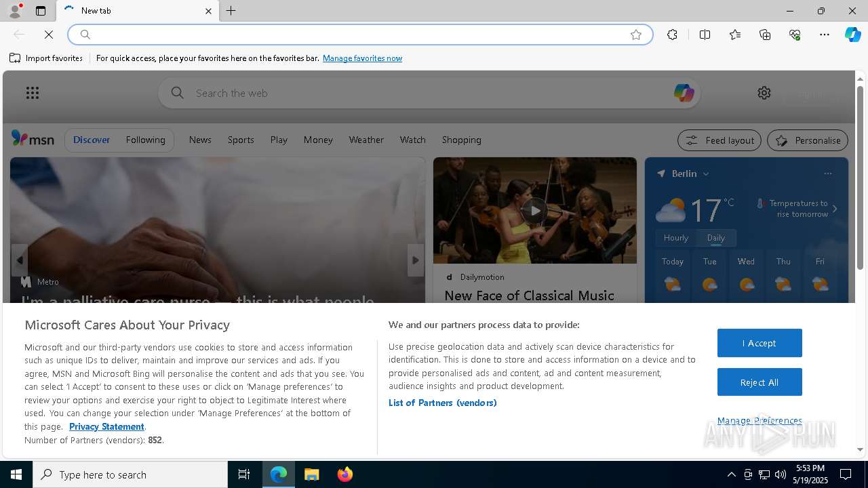Click Import favorites
This screenshot has height=488, width=868.
click(46, 58)
